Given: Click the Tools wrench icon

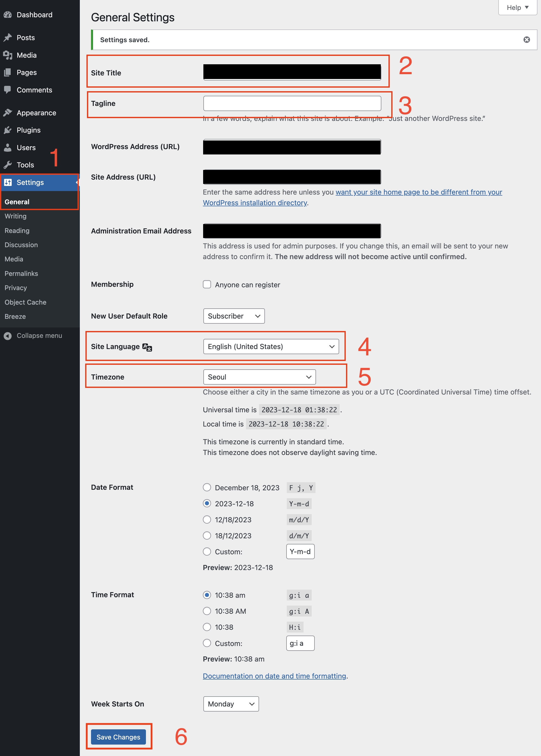Looking at the screenshot, I should [8, 165].
